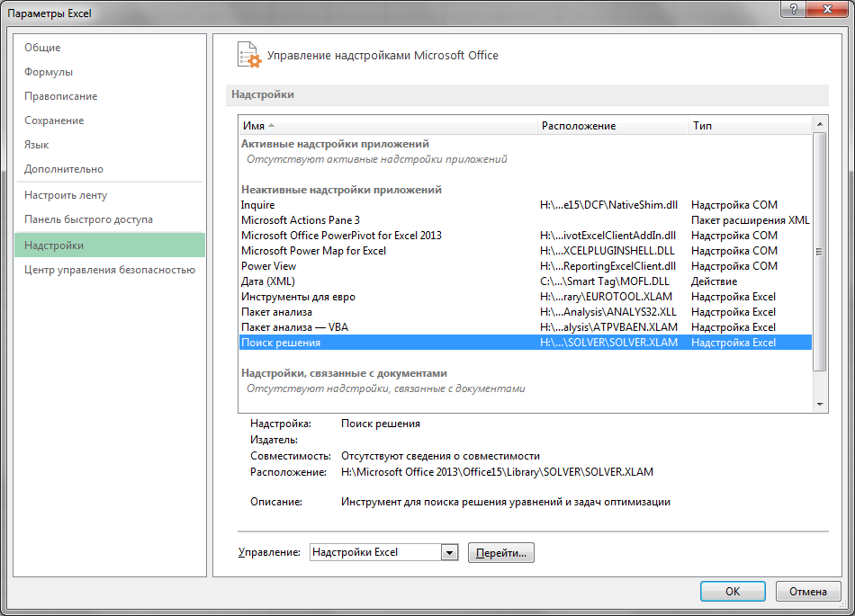
Task: Open the Управление dropdown arrow
Action: (x=449, y=552)
